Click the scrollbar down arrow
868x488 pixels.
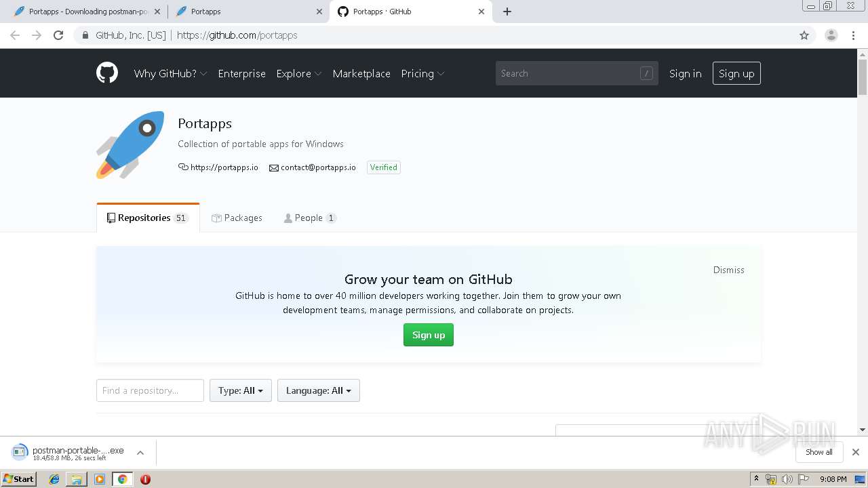863,430
